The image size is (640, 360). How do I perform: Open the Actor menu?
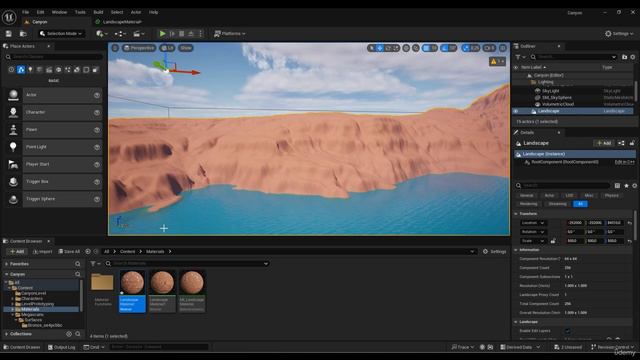click(136, 12)
